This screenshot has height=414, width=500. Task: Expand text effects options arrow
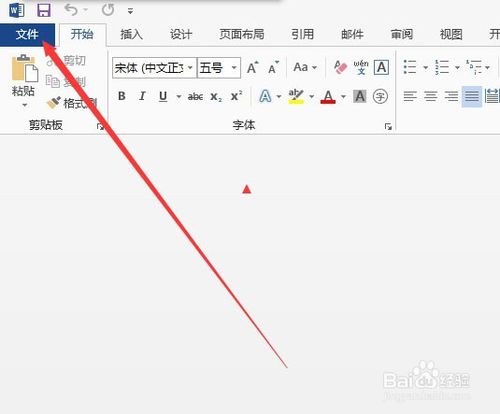coord(279,97)
